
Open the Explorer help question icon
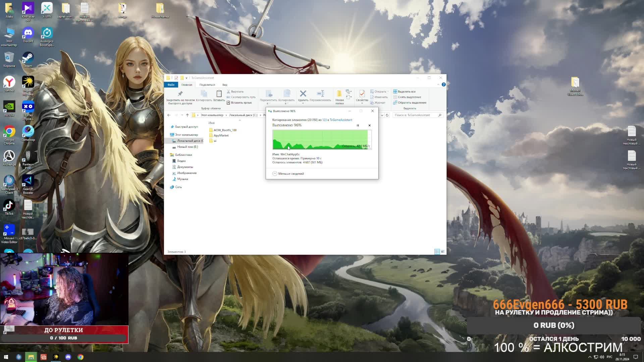point(443,84)
